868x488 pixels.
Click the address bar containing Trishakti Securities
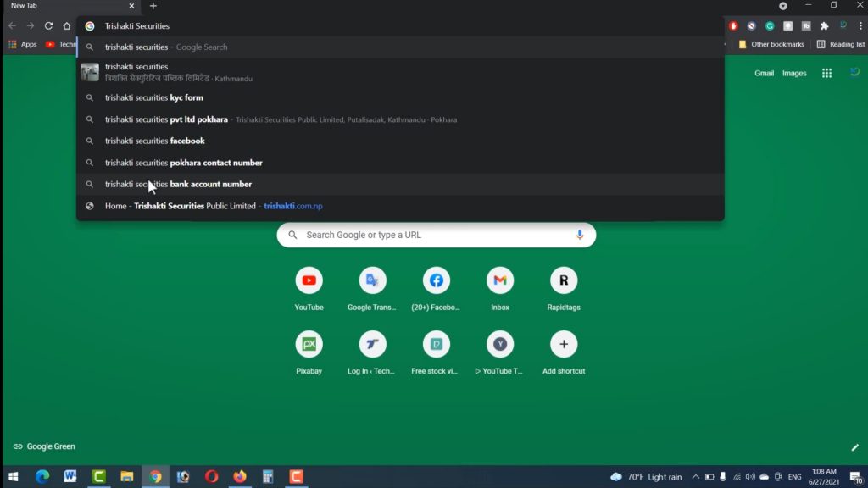coord(400,26)
